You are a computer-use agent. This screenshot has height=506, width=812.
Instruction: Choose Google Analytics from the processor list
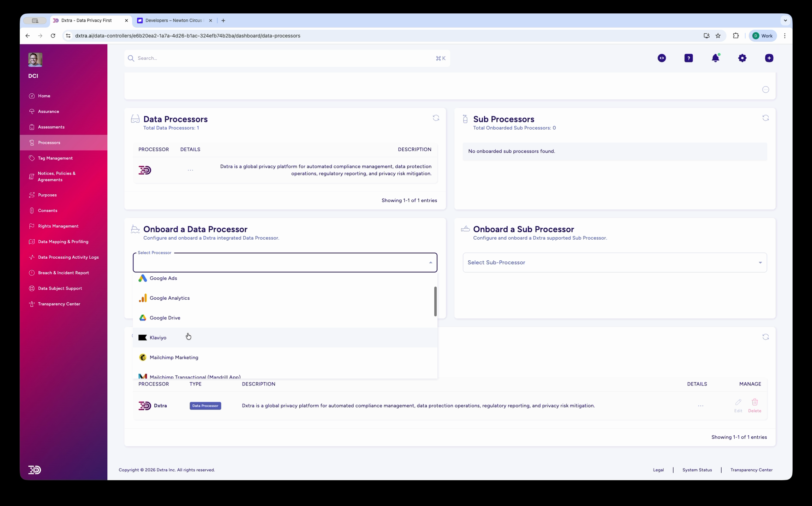coord(170,298)
